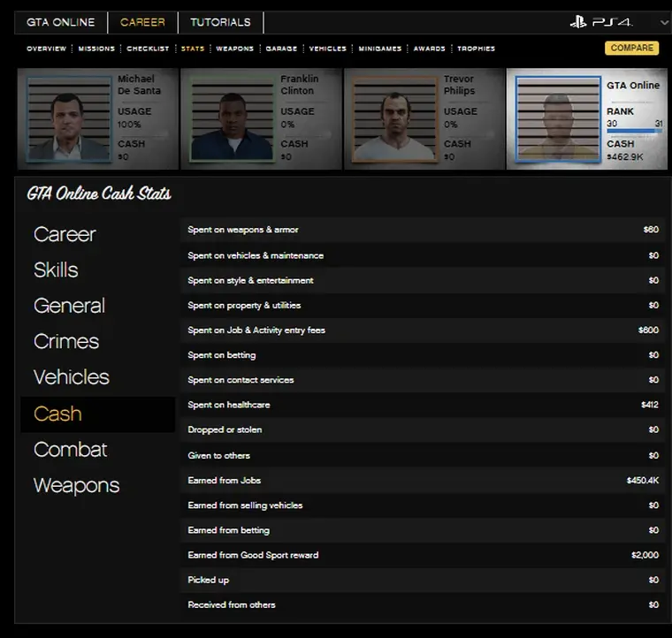Open the Missions submenu
Viewport: 672px width, 638px height.
[x=96, y=49]
